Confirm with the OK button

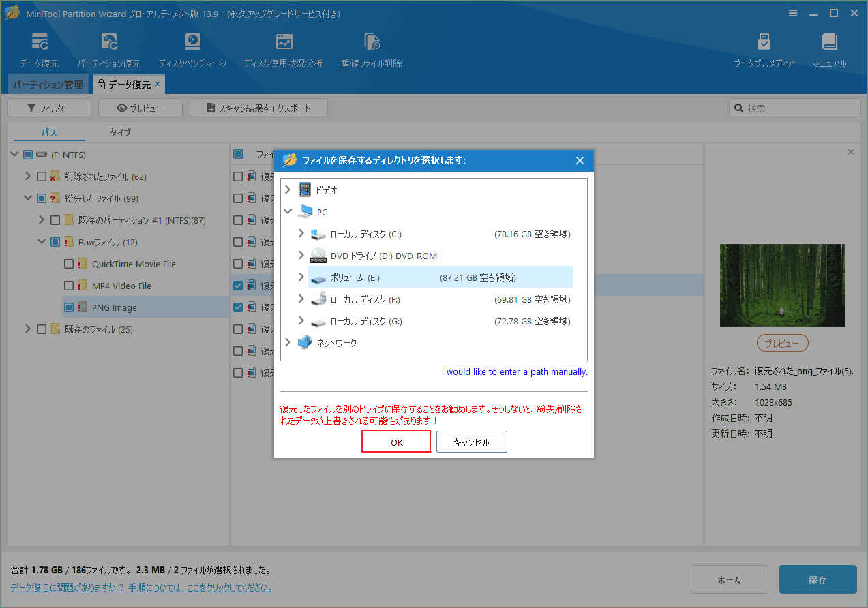pos(396,442)
